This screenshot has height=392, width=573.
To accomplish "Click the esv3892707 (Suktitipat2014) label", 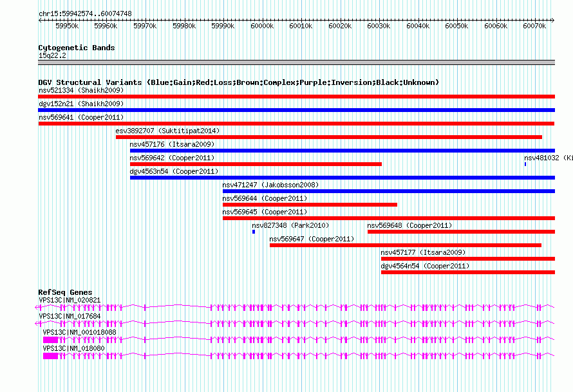I will click(168, 131).
